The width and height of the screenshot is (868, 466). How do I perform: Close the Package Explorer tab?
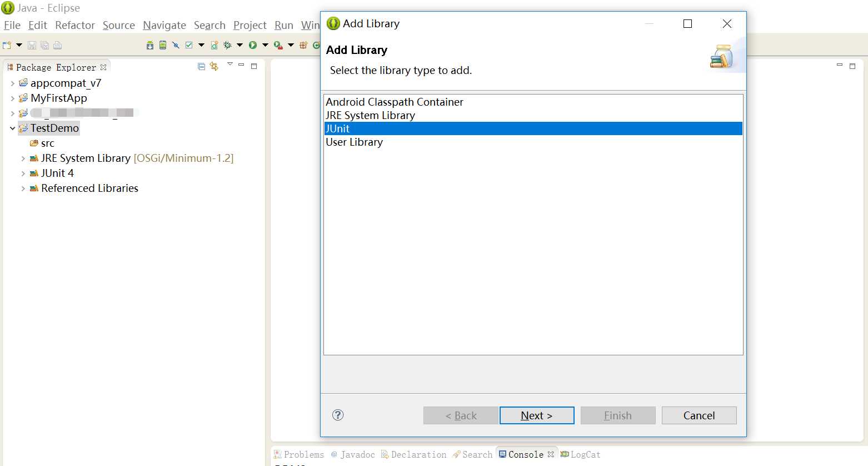(x=103, y=67)
